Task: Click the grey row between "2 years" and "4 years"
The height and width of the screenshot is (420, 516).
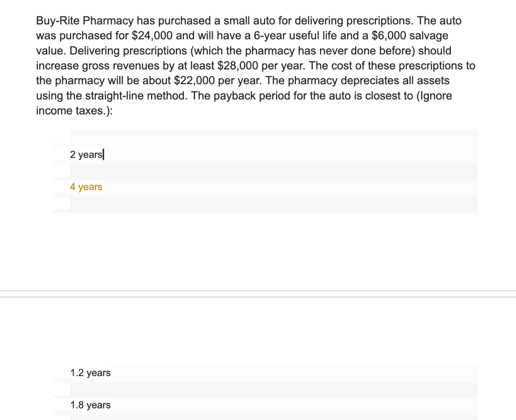Action: [x=272, y=171]
